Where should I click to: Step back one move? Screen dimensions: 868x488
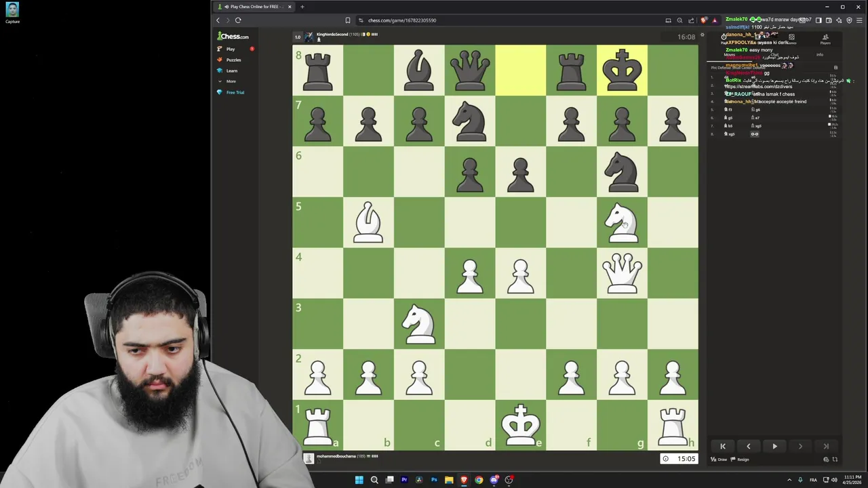click(x=749, y=446)
